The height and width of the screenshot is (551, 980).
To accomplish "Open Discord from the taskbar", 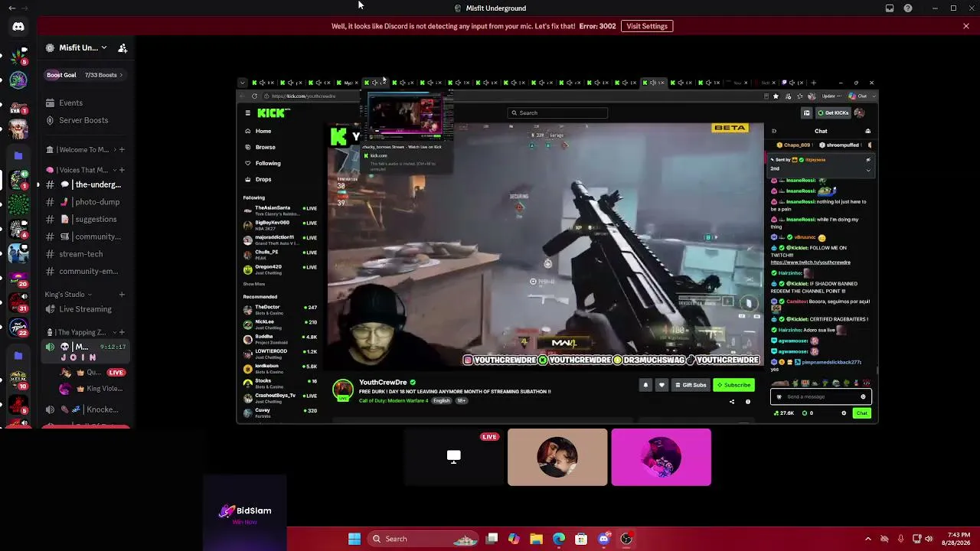I will 603,539.
